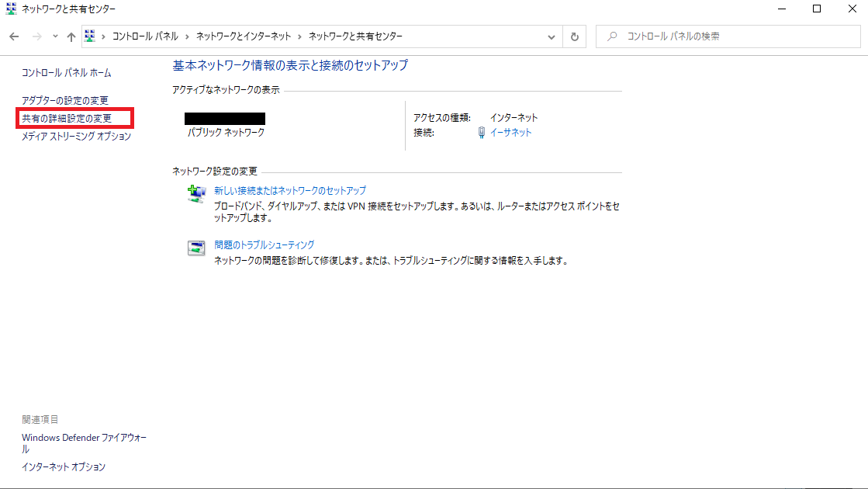Open the イーサネット connection link

tap(510, 133)
